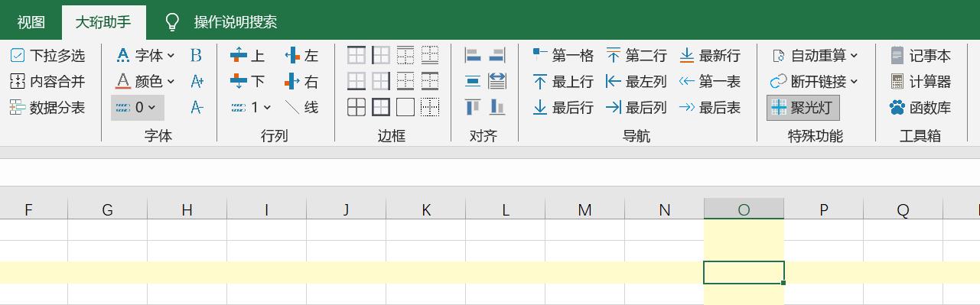Align objects top icon in 对齐 group
Image resolution: width=980 pixels, height=305 pixels.
pos(473,108)
